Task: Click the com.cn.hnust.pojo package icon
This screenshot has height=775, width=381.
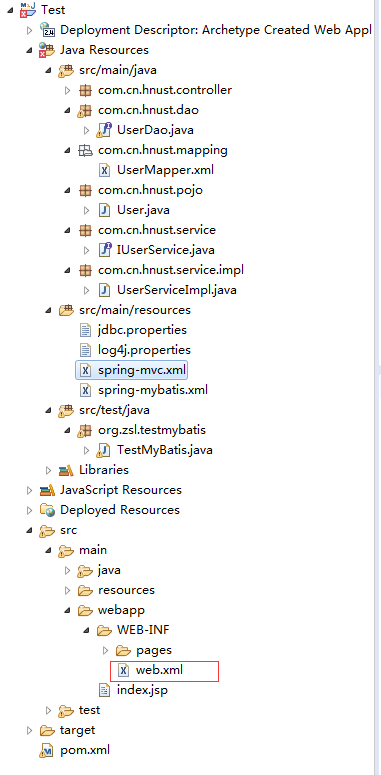Action: coord(85,190)
